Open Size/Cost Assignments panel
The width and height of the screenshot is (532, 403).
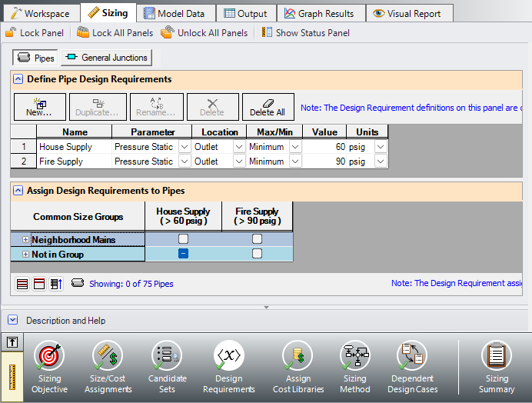pyautogui.click(x=108, y=368)
